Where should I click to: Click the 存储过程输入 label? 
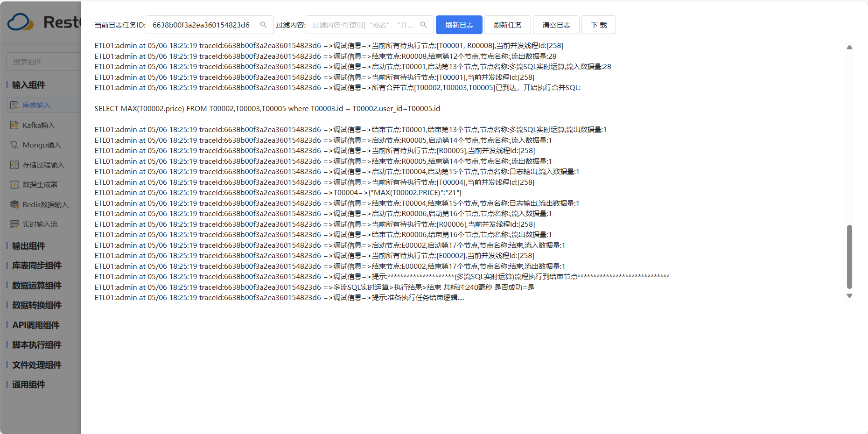tap(43, 165)
